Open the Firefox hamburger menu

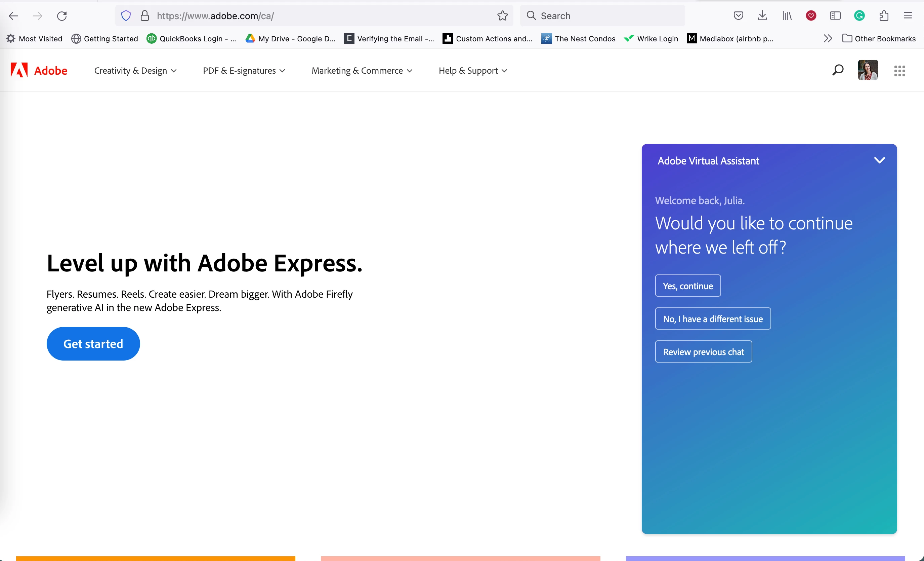click(x=908, y=16)
